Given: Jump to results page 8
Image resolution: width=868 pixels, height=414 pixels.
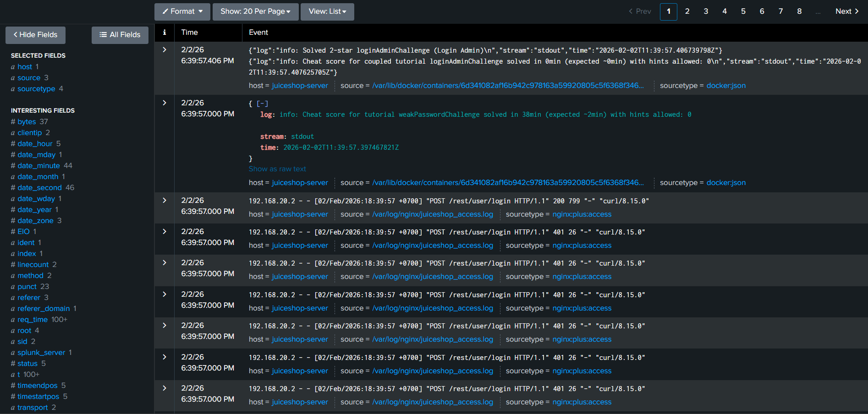Looking at the screenshot, I should point(799,11).
